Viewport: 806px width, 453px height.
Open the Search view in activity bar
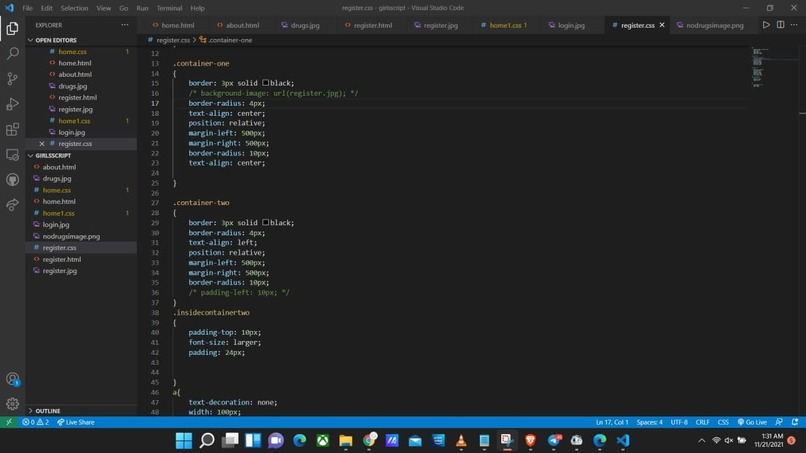[12, 53]
